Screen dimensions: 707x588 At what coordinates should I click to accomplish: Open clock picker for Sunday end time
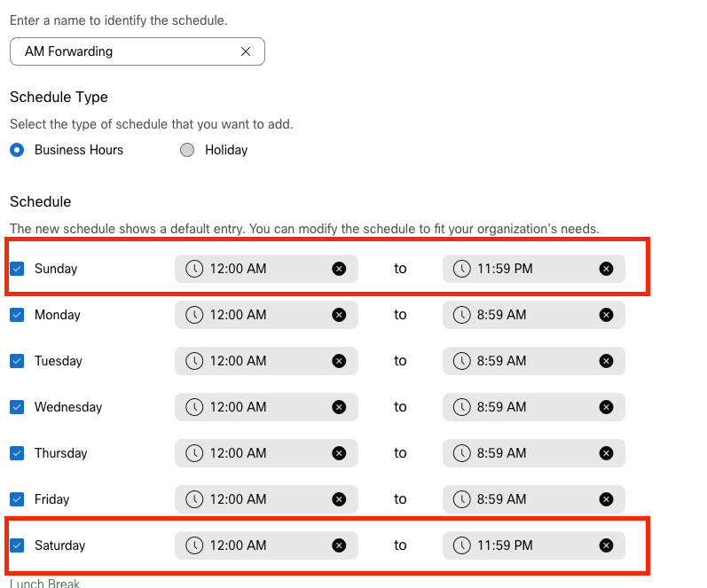461,269
